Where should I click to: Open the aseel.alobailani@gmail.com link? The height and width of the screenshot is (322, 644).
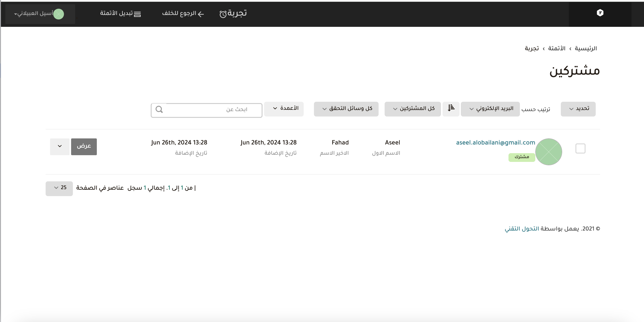(495, 142)
